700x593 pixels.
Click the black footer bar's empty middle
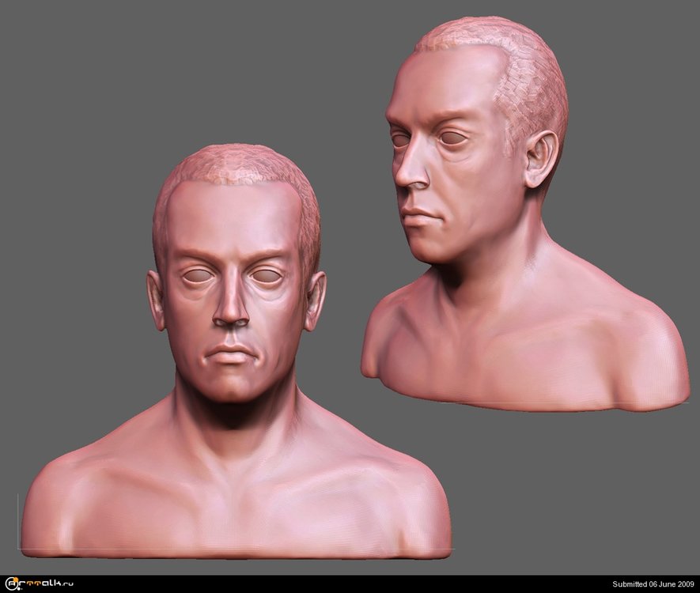point(348,584)
